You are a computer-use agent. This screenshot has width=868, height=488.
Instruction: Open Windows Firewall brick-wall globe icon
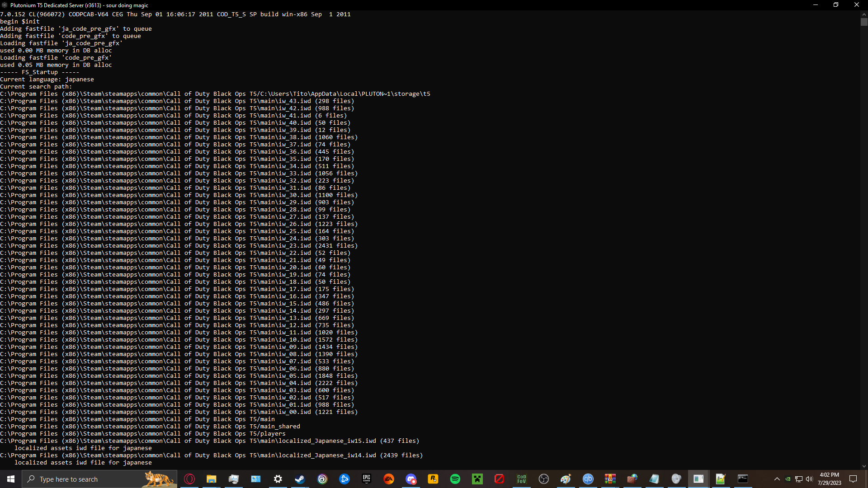(x=632, y=479)
